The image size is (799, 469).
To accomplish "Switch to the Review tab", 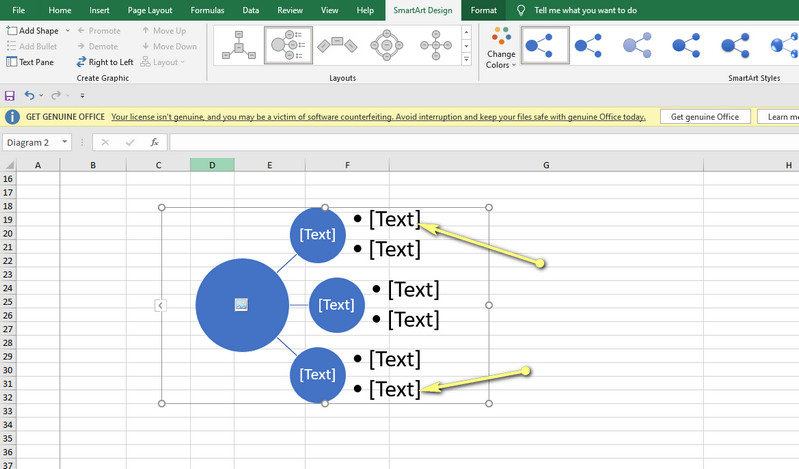I will (290, 10).
